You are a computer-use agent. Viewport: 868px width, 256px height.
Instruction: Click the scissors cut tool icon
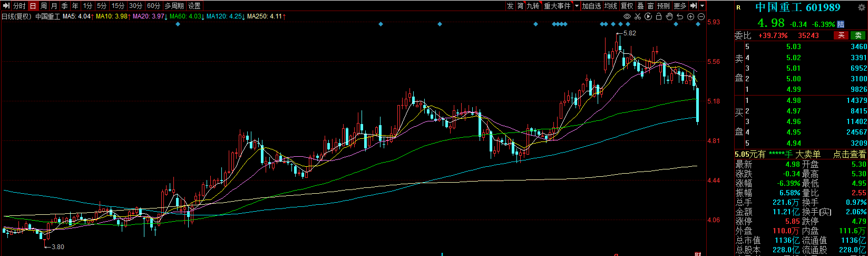637,17
